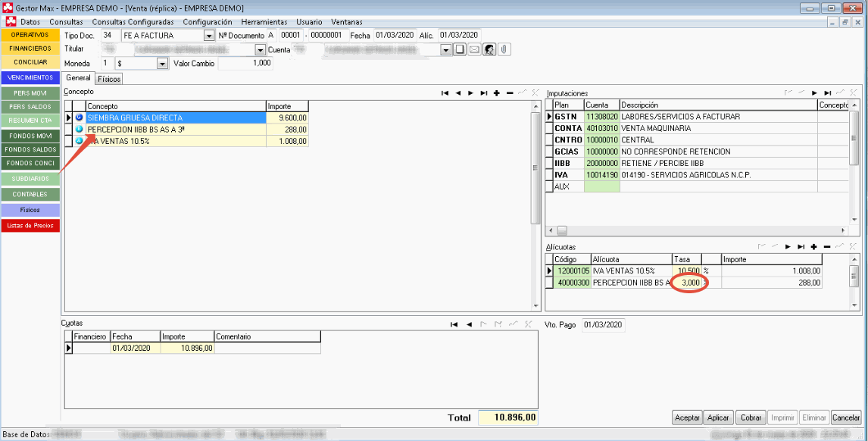868x441 pixels.
Task: Open CONTABLES sidebar button
Action: coord(30,195)
